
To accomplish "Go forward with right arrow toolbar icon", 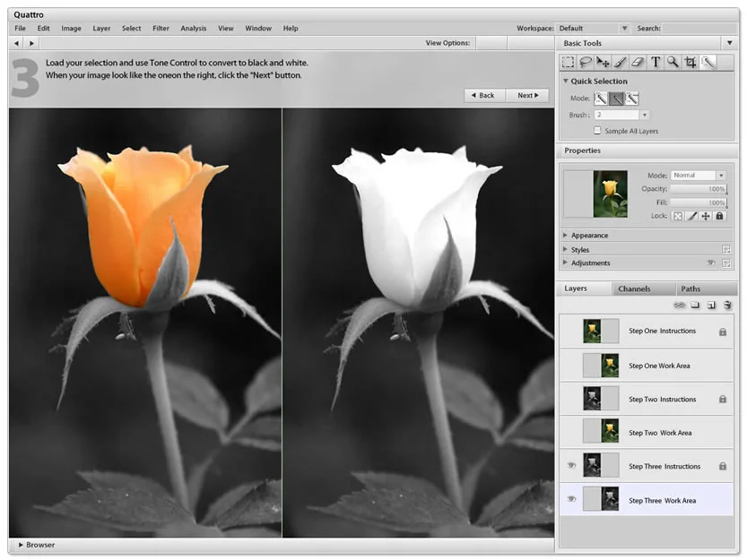I will (x=31, y=43).
